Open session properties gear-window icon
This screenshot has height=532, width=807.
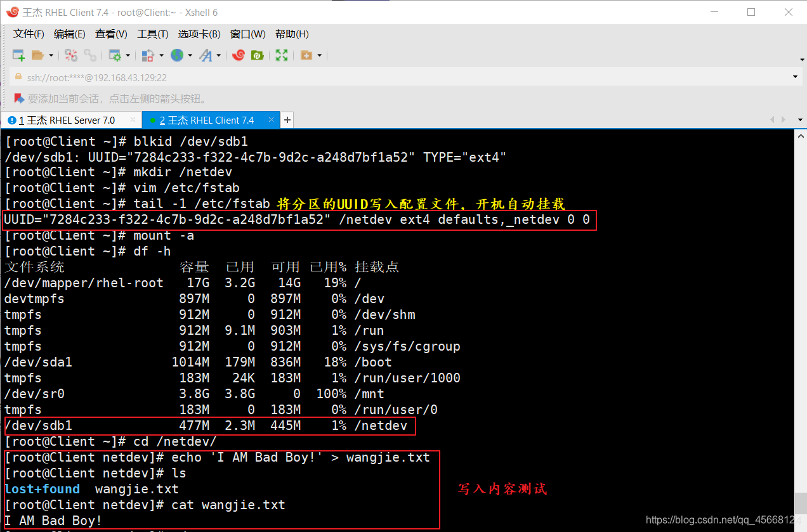tap(115, 56)
